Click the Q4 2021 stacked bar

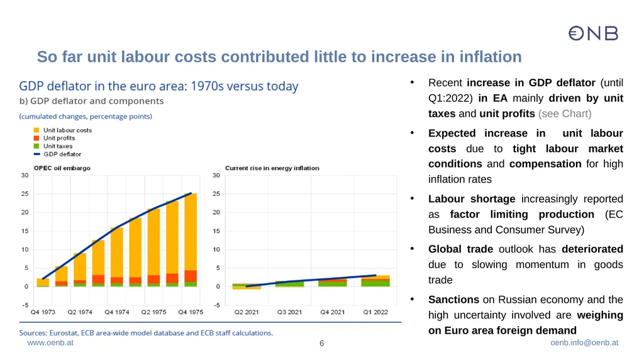pos(333,283)
